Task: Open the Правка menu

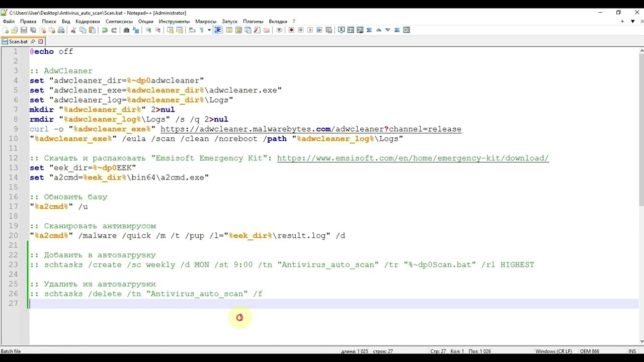Action: (28, 22)
